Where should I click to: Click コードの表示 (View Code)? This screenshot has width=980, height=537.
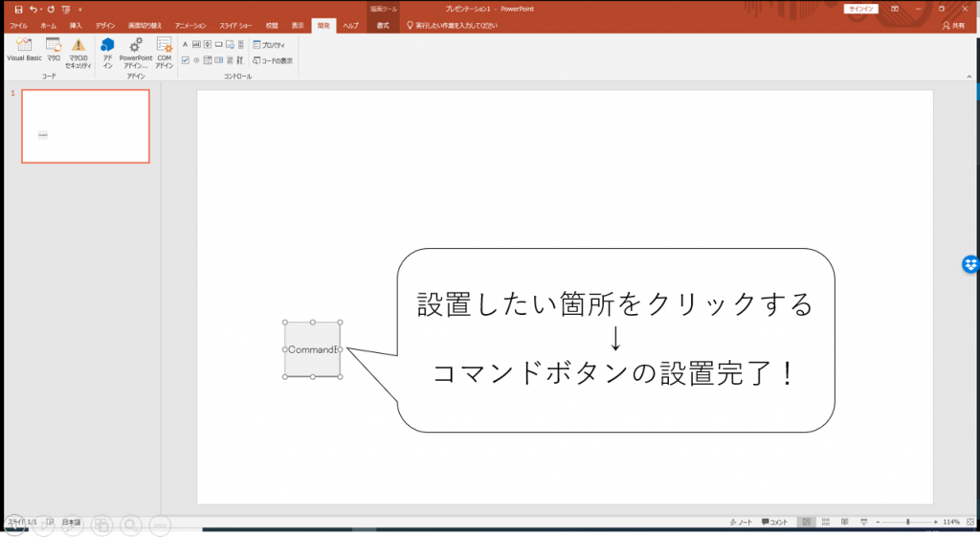273,60
